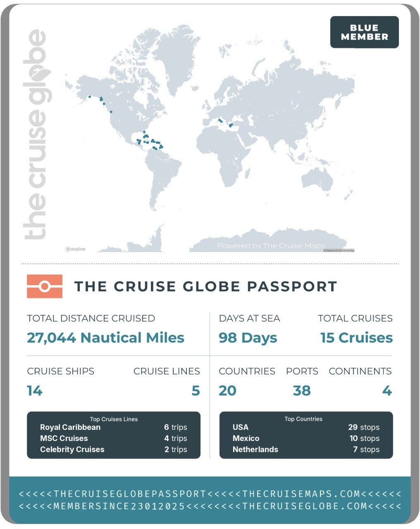Click the Mexico 10 stops row

point(306,438)
